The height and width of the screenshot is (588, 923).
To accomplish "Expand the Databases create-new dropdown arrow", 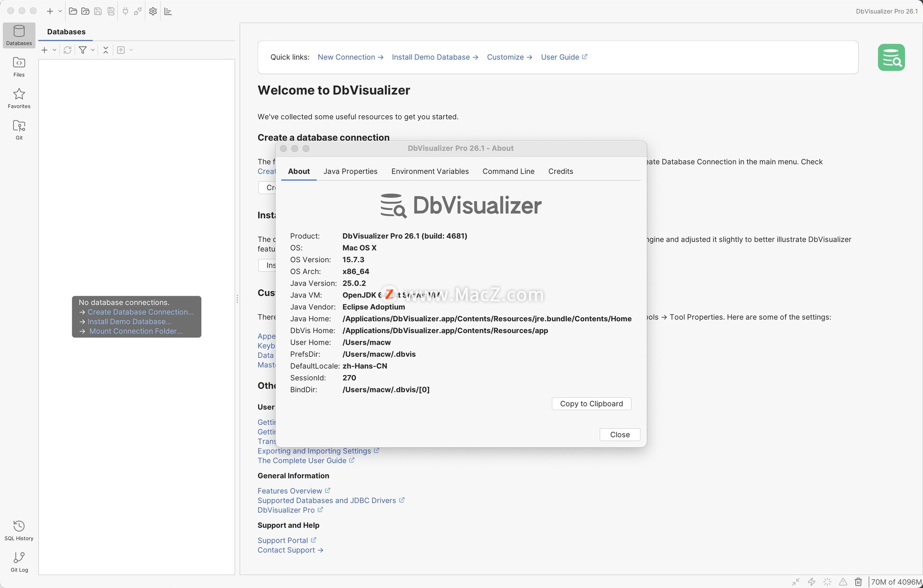I will 54,50.
